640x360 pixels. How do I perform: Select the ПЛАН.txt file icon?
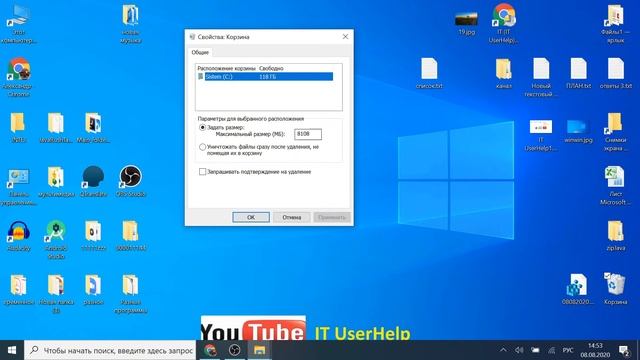click(578, 73)
